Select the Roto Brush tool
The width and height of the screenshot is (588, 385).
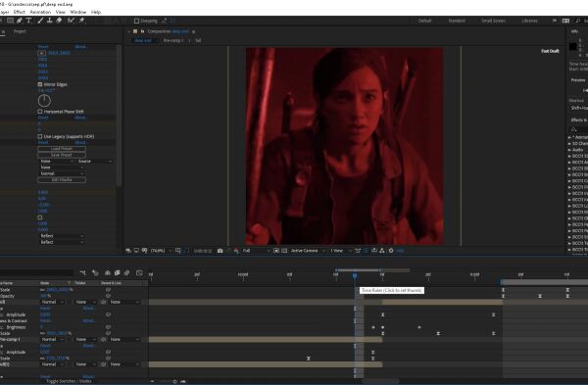tap(71, 21)
